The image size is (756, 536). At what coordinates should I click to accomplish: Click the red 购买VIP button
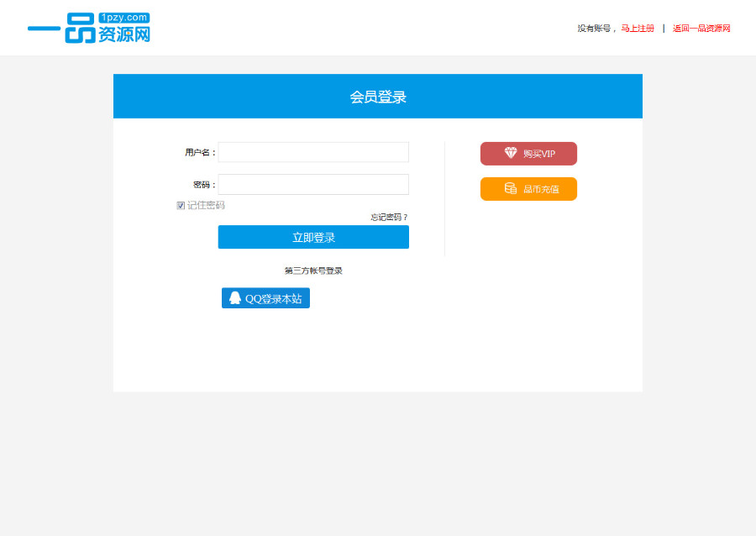(x=528, y=153)
